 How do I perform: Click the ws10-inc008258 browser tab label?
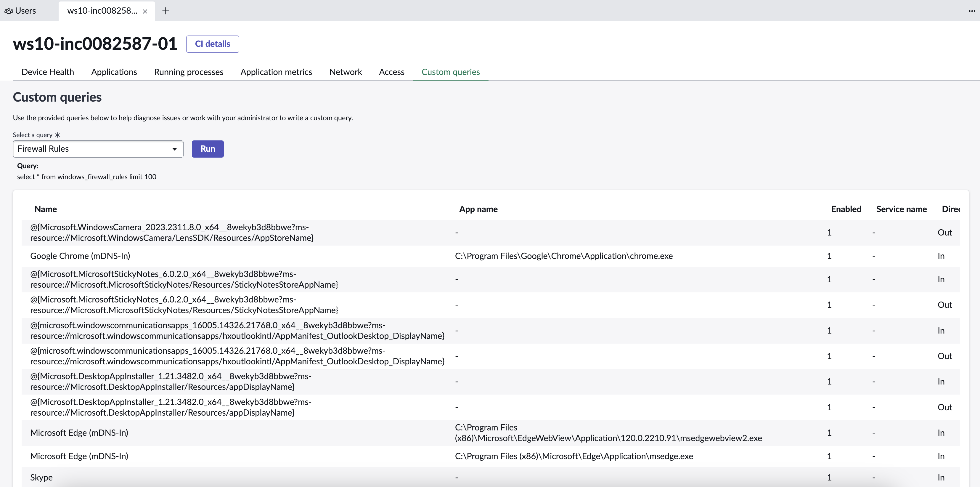click(102, 11)
